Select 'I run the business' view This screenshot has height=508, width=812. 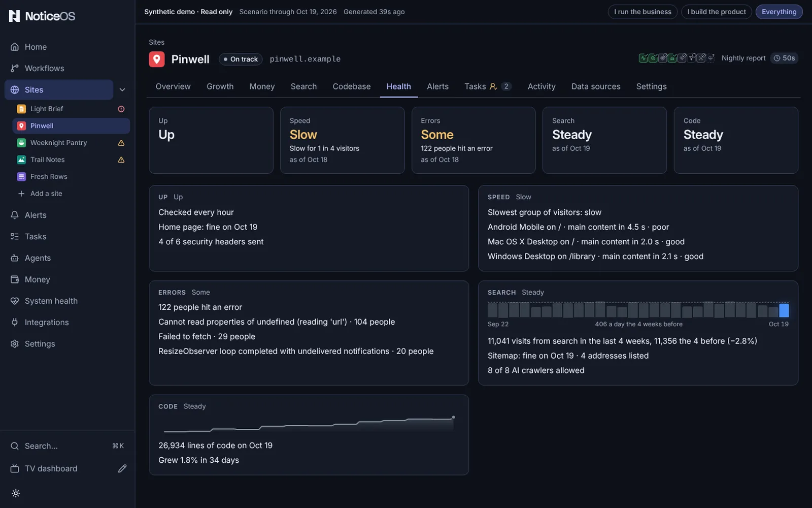[x=642, y=12]
